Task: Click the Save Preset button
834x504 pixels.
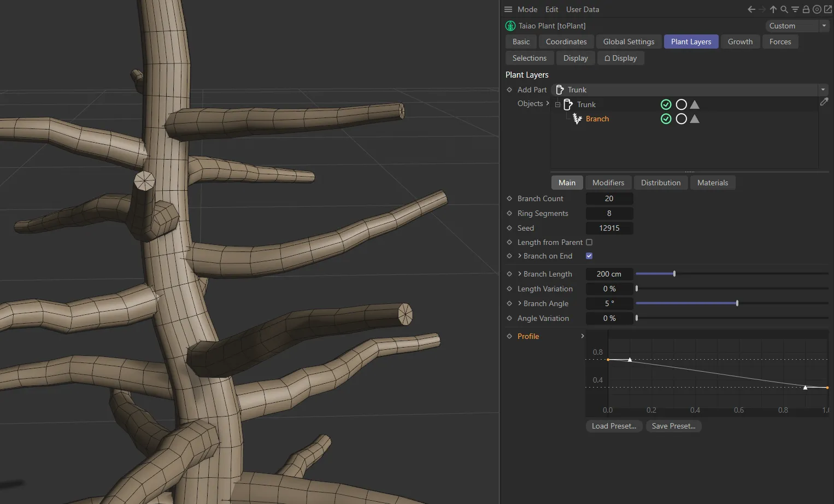Action: click(673, 426)
